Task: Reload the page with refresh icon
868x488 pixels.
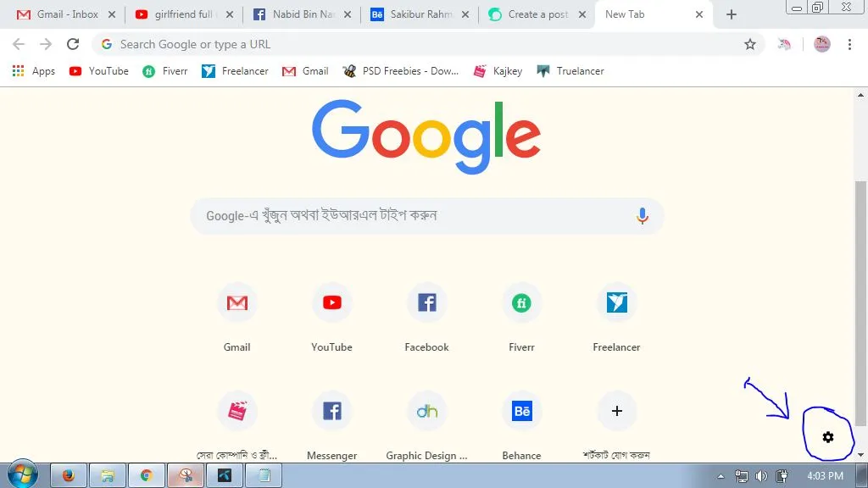Action: click(x=73, y=44)
